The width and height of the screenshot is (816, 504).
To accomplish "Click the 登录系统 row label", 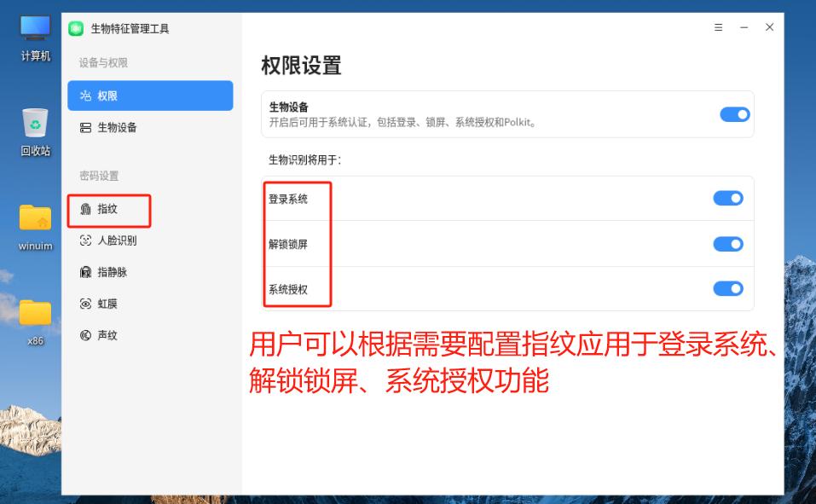I will [x=288, y=199].
